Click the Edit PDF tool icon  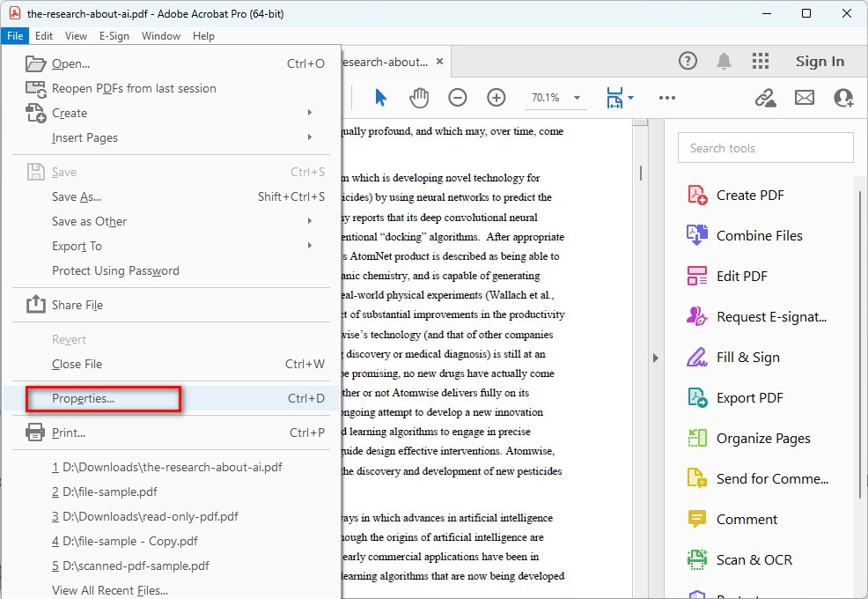click(x=697, y=276)
